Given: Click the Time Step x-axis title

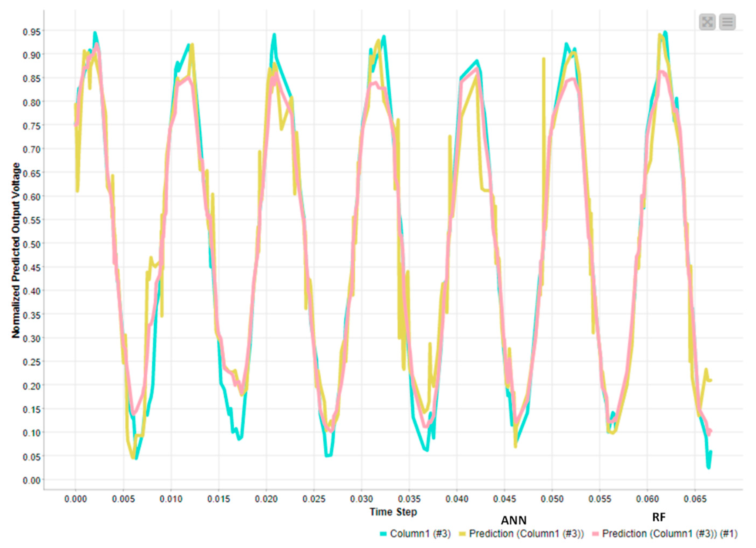Looking at the screenshot, I should tap(393, 512).
